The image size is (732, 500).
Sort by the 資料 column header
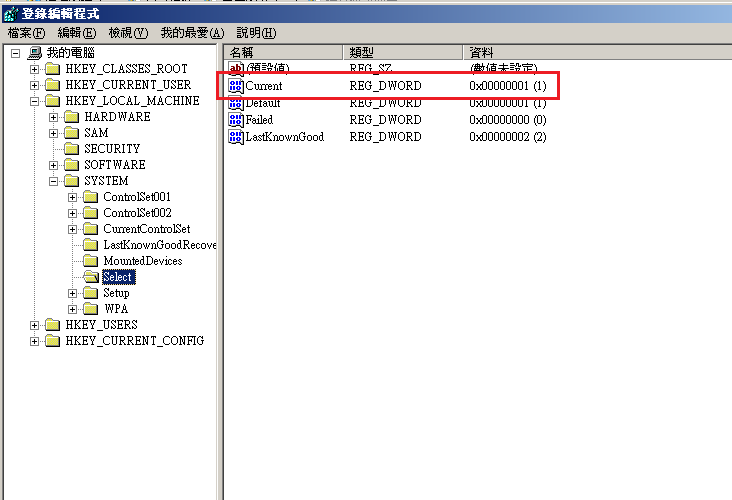pos(598,52)
